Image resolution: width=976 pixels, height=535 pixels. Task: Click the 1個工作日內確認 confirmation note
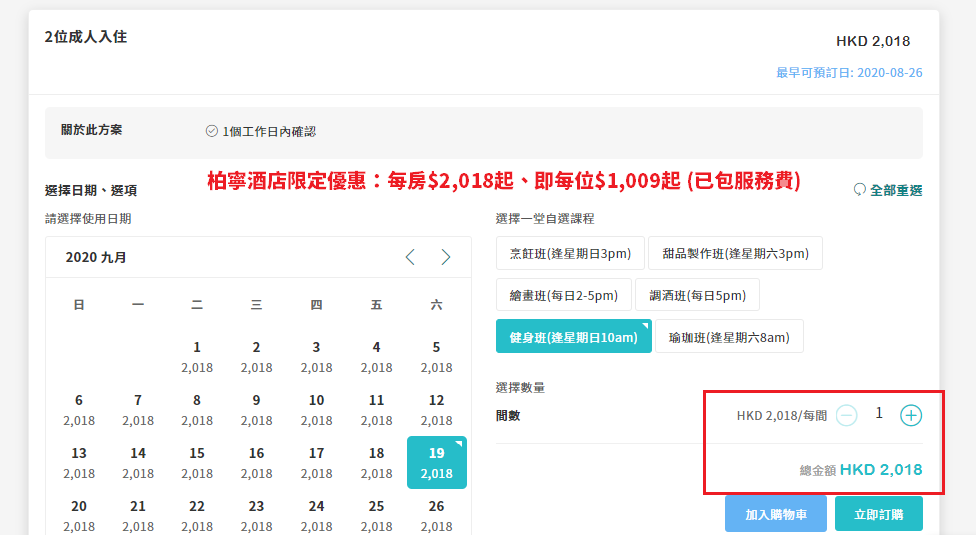pos(261,131)
